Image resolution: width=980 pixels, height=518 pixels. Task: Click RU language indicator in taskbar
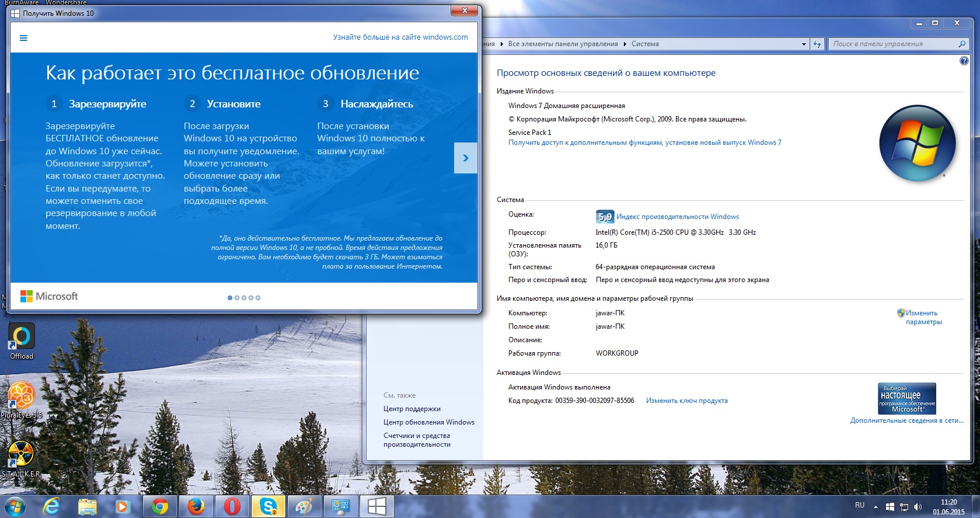[x=859, y=505]
